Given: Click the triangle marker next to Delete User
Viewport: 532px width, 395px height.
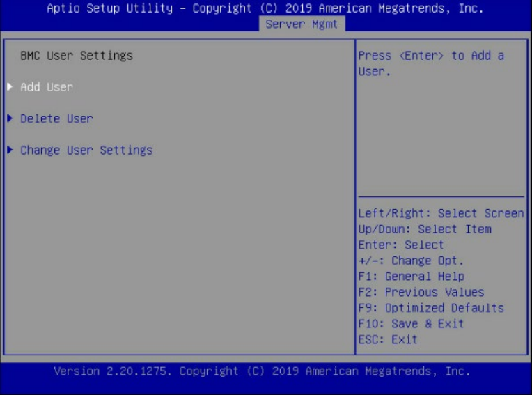Looking at the screenshot, I should 10,118.
